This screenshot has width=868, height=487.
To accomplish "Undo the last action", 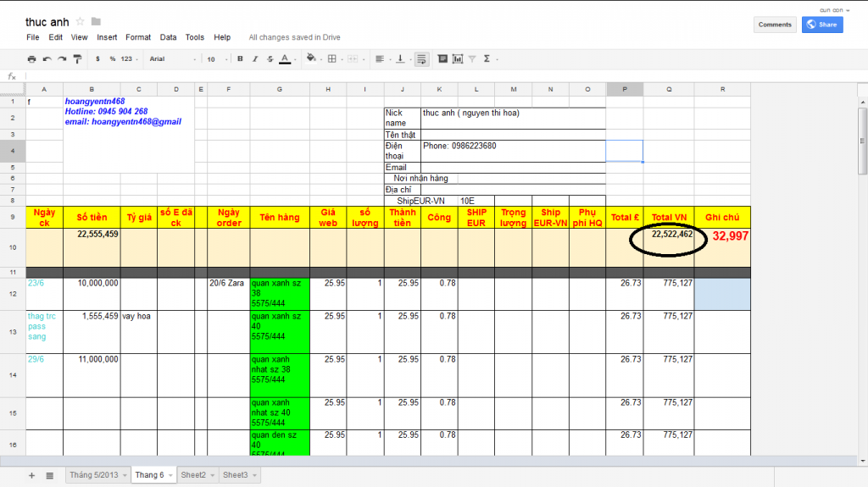I will click(47, 59).
